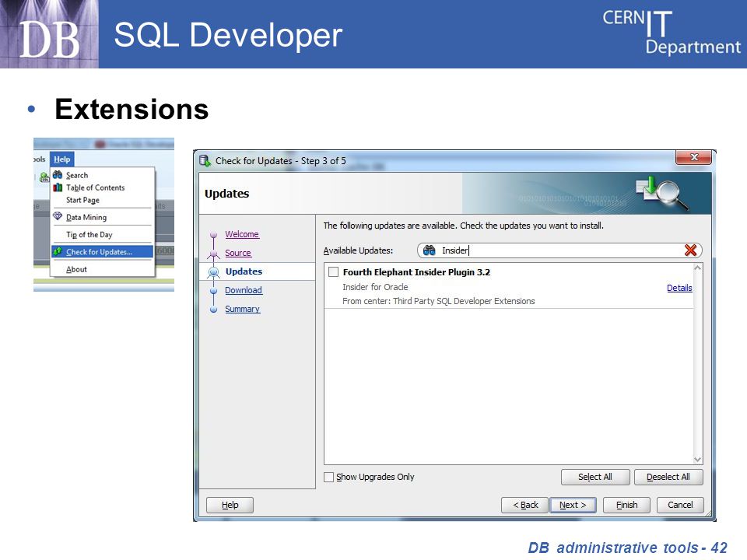Click the Search binoculars icon in the Help menu
Screen dimensions: 747x560
tap(58, 175)
